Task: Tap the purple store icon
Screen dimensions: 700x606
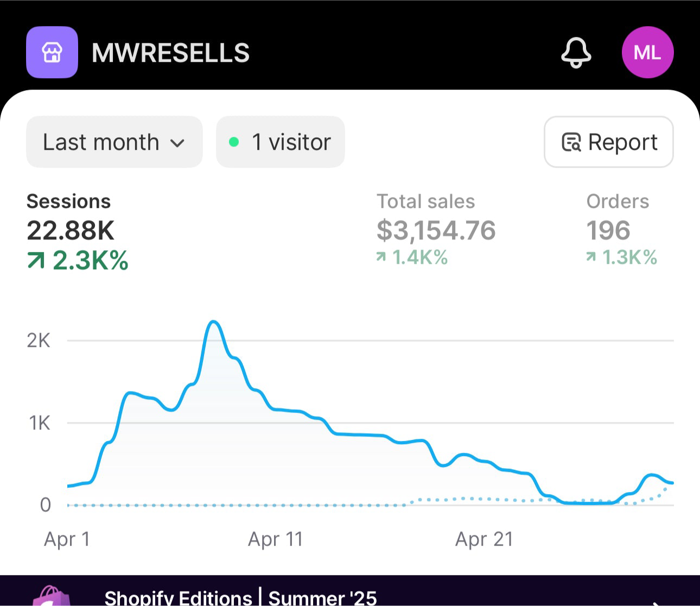Action: coord(52,53)
